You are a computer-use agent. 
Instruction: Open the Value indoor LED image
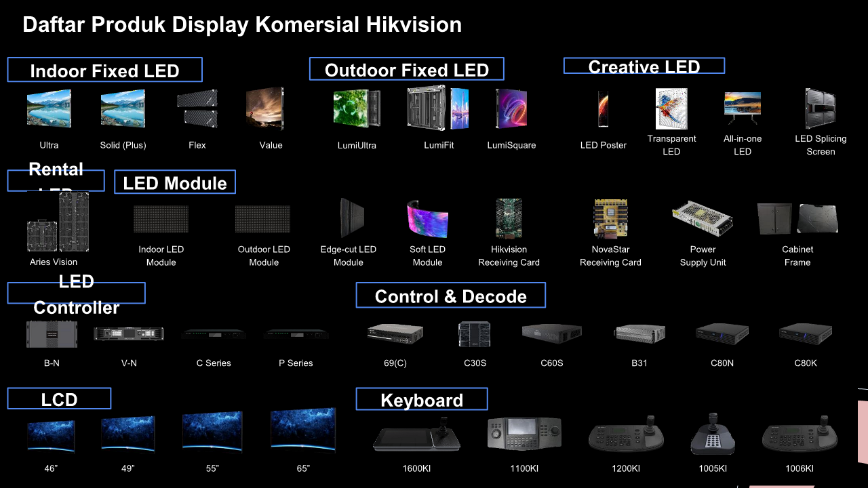(x=265, y=108)
